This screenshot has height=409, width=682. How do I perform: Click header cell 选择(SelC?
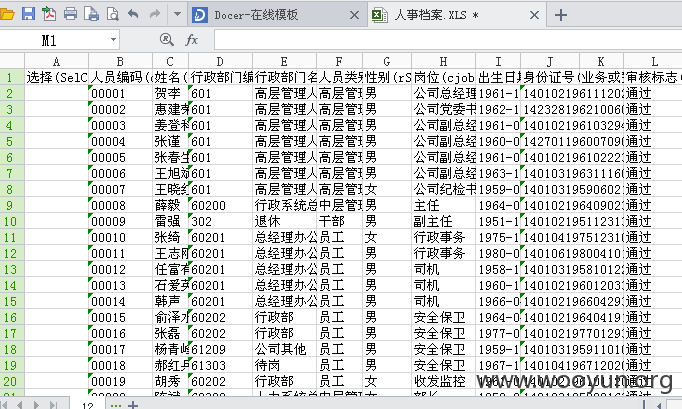pyautogui.click(x=57, y=77)
